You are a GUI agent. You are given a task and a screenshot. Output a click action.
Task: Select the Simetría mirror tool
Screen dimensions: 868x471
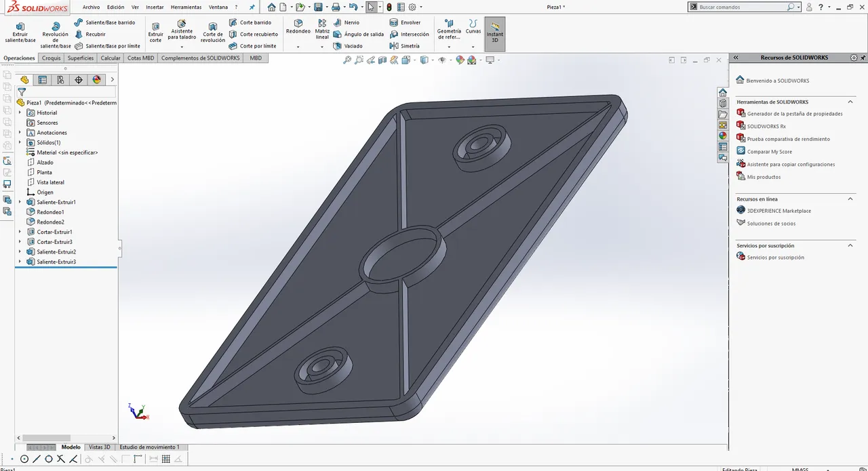tap(404, 46)
